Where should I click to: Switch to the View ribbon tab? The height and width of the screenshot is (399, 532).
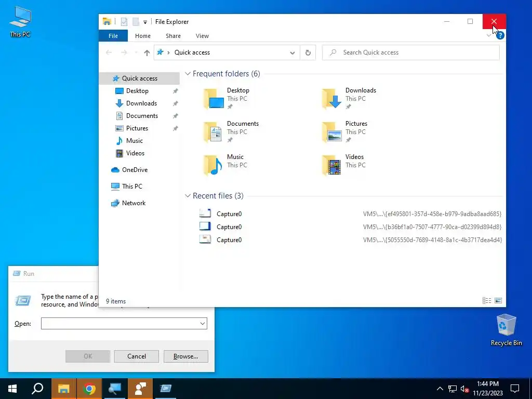coord(202,36)
